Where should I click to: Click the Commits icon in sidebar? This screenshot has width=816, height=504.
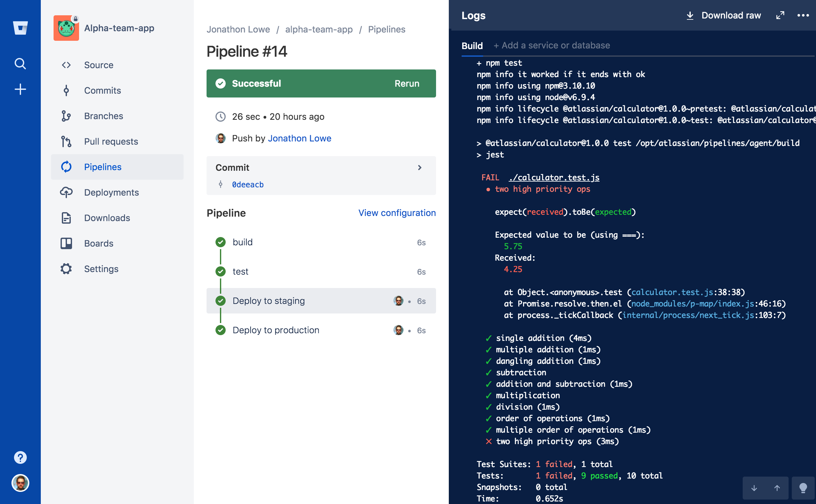tap(66, 90)
